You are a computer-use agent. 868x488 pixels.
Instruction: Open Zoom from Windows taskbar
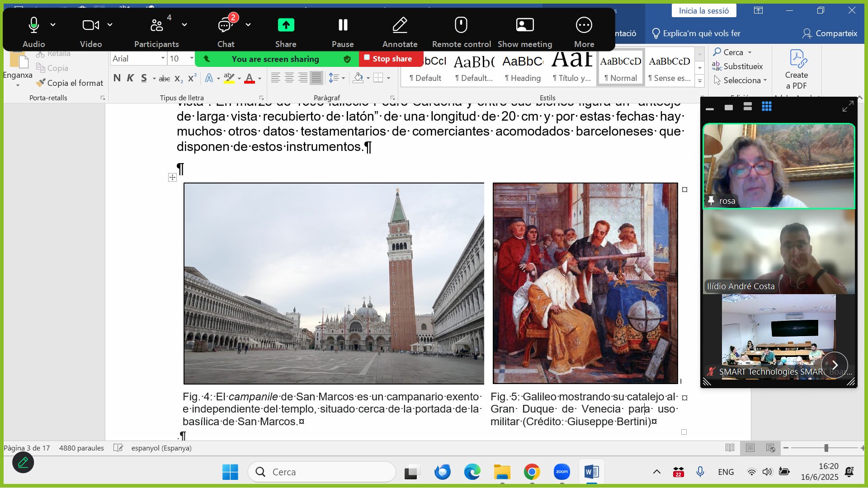[x=561, y=472]
